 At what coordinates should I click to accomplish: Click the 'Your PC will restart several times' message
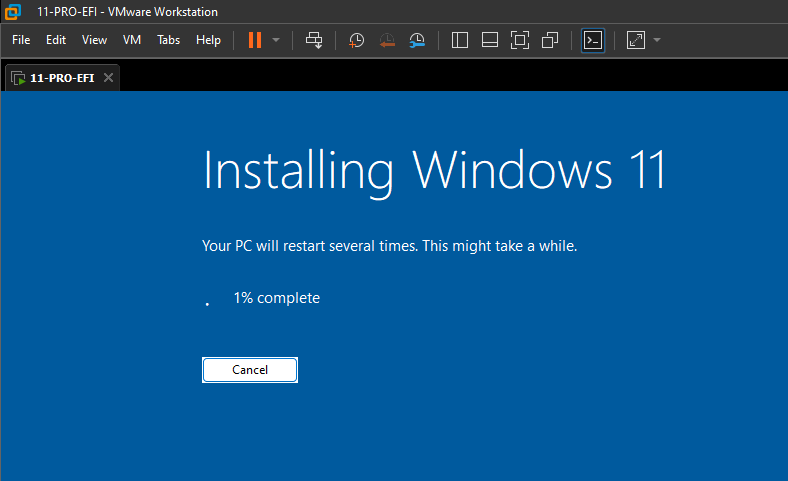[x=389, y=246]
